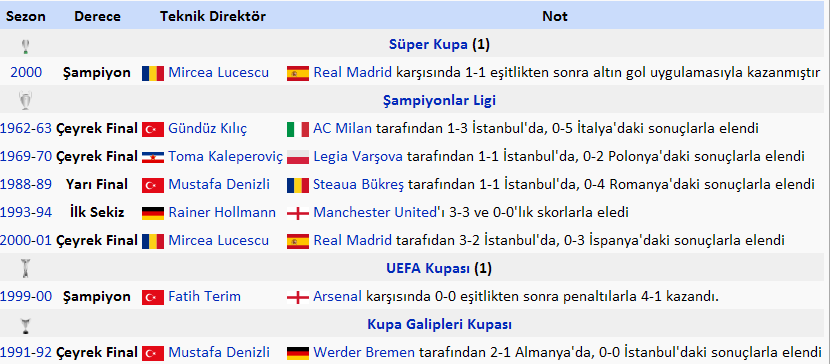Screen dimensions: 836x364
Task: Follow the Steaua Bükreş link
Action: (x=359, y=184)
